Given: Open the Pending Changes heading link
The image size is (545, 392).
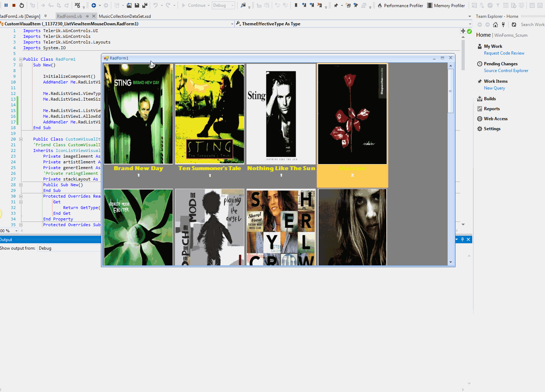Looking at the screenshot, I should point(501,64).
